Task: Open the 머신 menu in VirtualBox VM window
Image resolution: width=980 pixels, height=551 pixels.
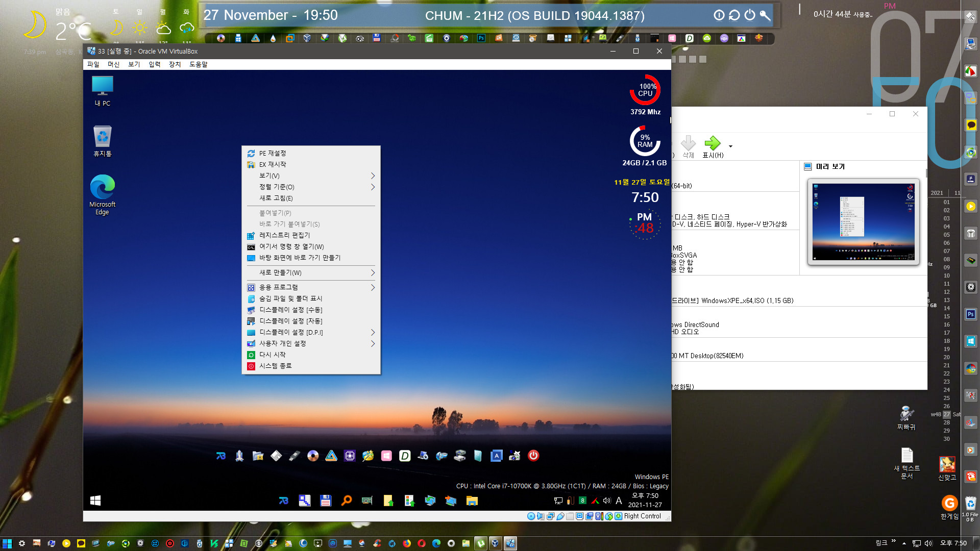Action: tap(113, 64)
